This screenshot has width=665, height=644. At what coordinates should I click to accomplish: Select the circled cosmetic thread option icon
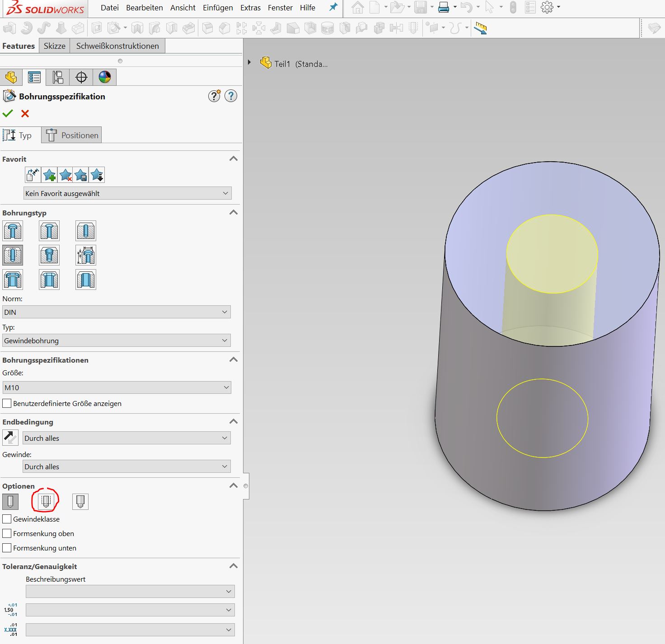click(45, 501)
